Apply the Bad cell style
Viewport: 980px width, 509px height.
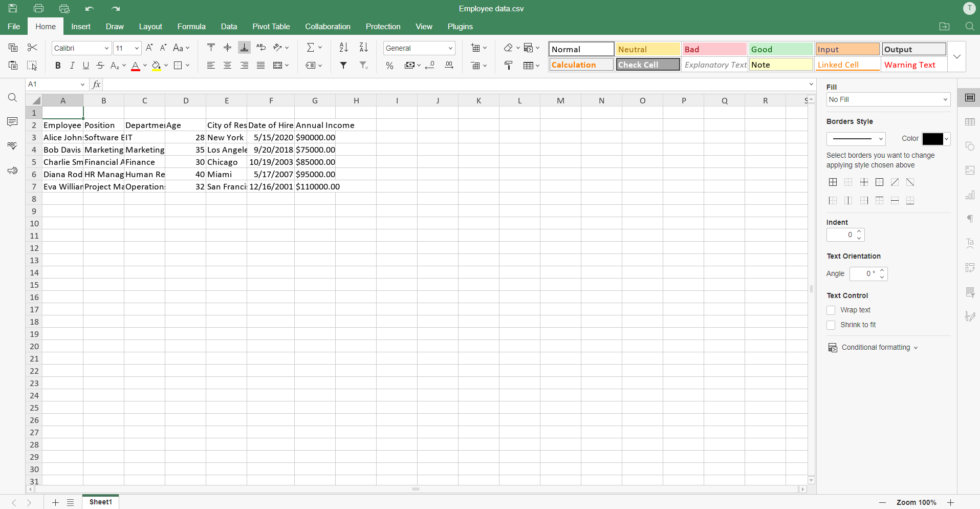point(714,49)
